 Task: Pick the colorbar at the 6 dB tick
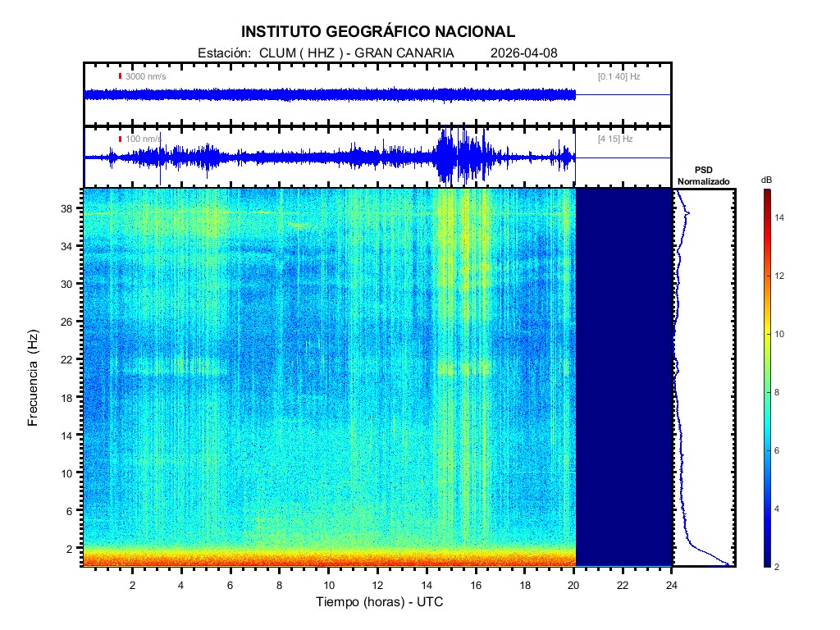(x=766, y=451)
